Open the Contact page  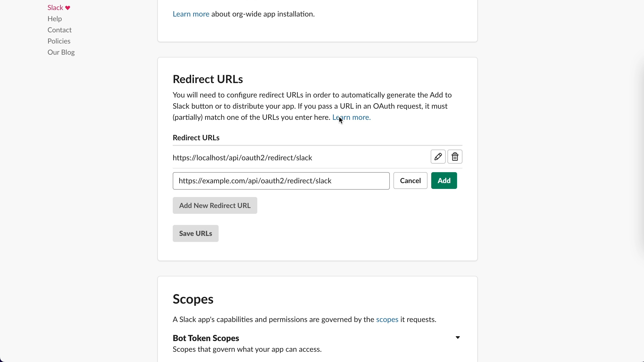pos(60,30)
